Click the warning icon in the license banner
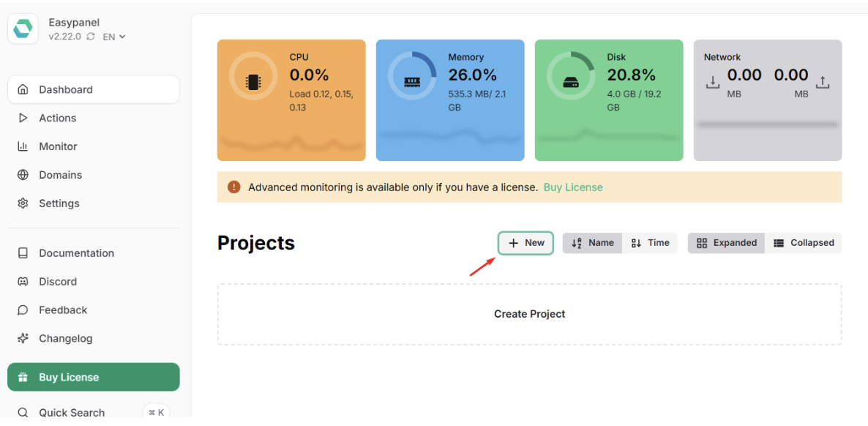Screen dimensions: 868x426 point(234,187)
